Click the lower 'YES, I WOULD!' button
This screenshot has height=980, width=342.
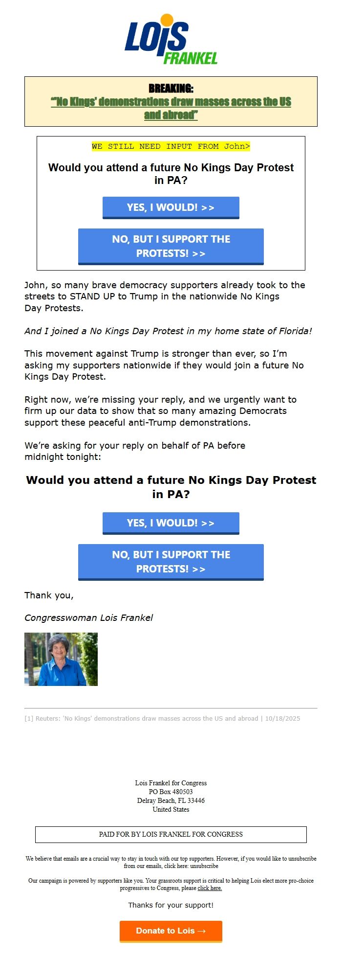pos(171,522)
